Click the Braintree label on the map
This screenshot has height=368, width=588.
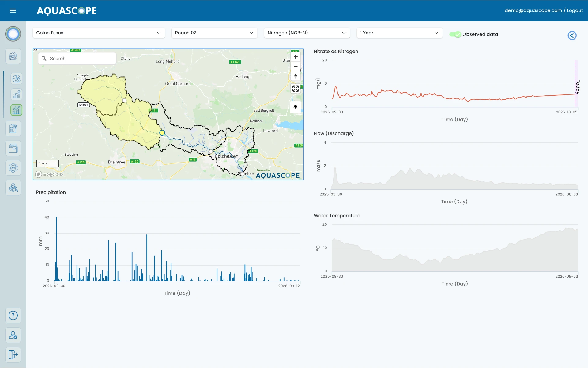tap(116, 162)
